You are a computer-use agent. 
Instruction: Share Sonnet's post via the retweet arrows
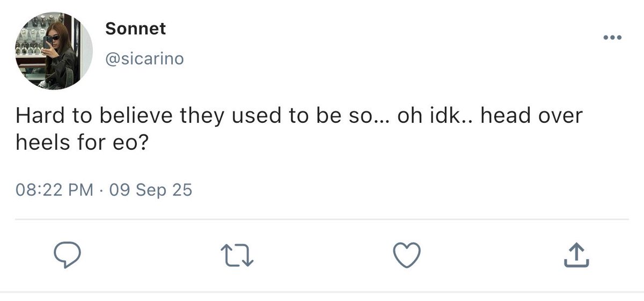click(x=237, y=255)
